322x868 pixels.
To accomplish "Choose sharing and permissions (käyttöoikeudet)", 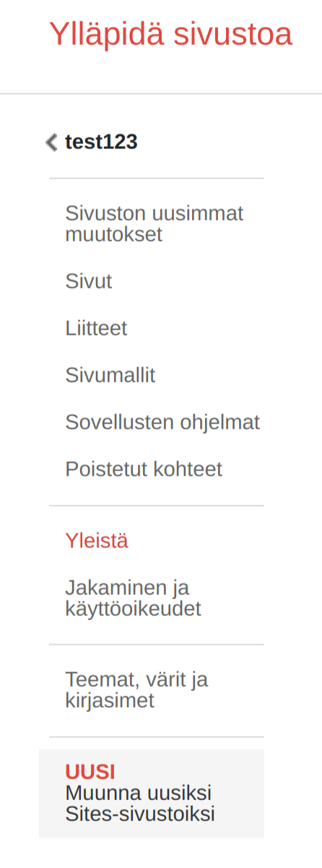I will click(x=133, y=598).
